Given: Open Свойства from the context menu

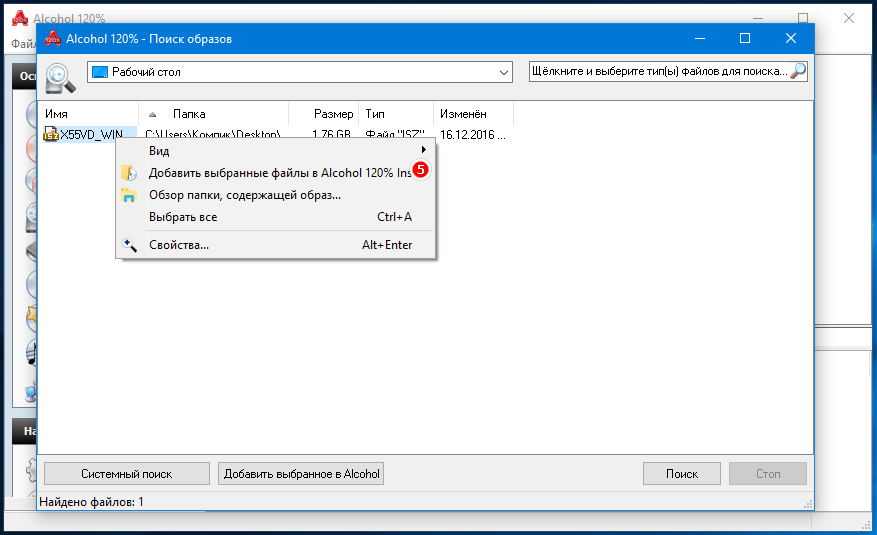Looking at the screenshot, I should click(x=275, y=245).
